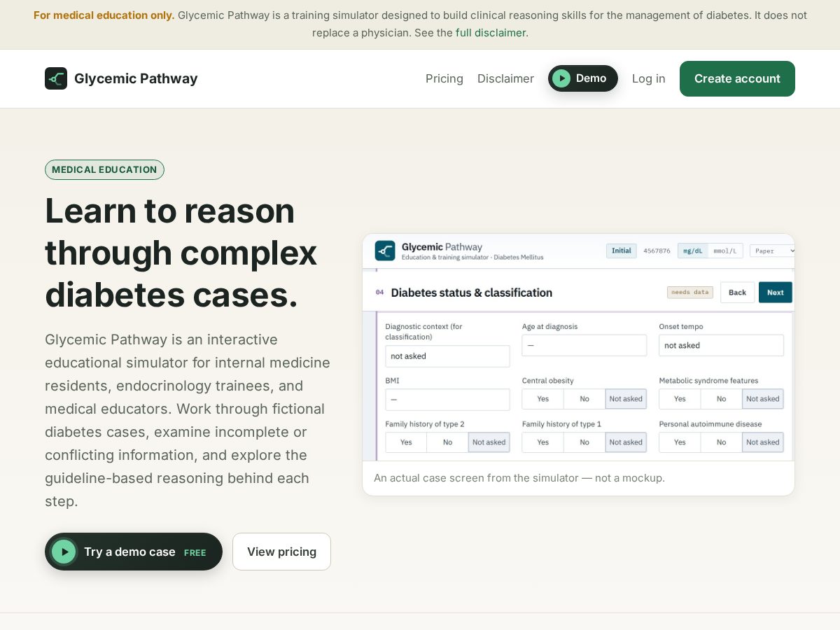Select Yes for Central obesity

[x=542, y=399]
